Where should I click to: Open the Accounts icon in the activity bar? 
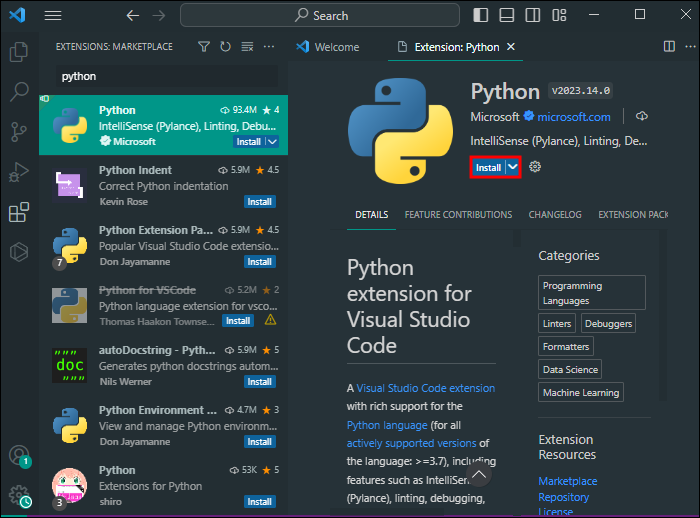coord(19,456)
